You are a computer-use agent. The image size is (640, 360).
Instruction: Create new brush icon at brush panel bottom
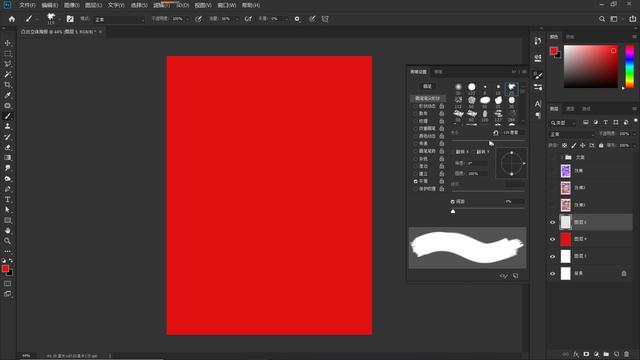516,276
